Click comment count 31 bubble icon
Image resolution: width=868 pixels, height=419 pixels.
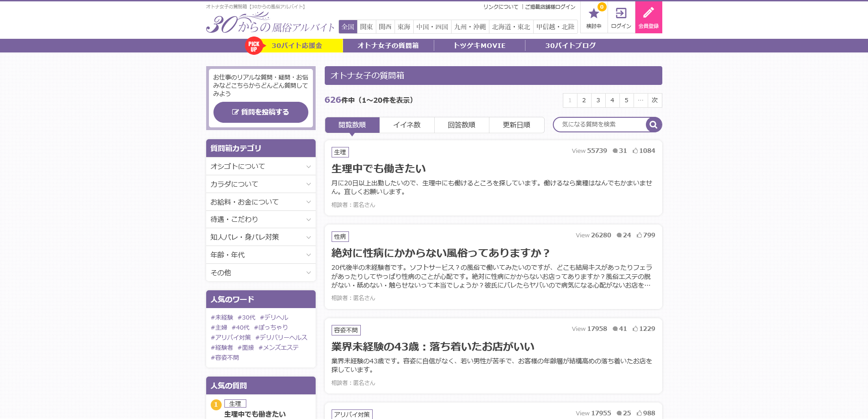coord(615,151)
